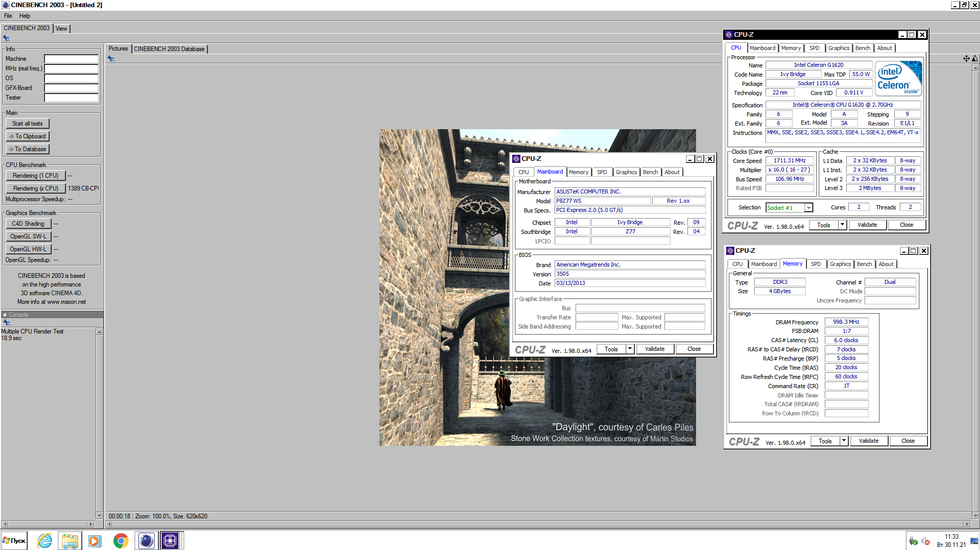980x550 pixels.
Task: Run the C4D Shading test
Action: 29,224
